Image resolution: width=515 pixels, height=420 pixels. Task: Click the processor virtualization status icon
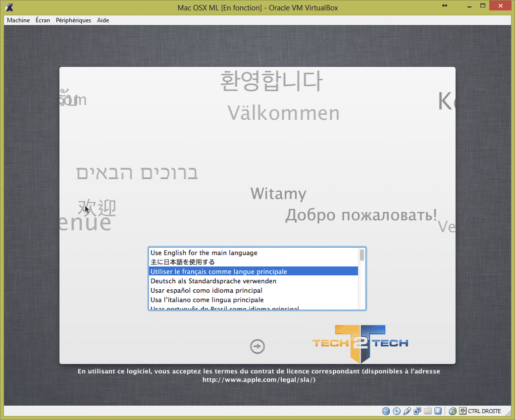[x=438, y=411]
